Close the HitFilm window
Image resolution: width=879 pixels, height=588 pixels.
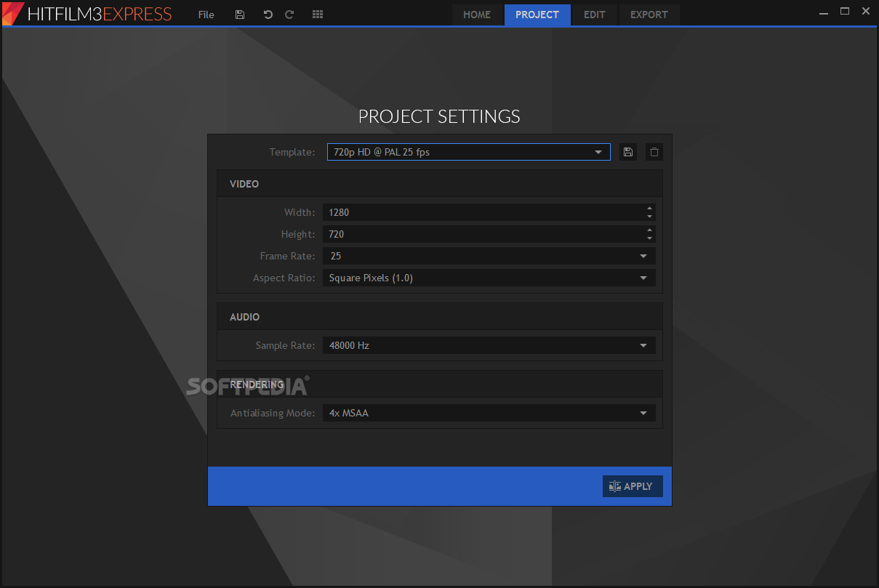(865, 11)
